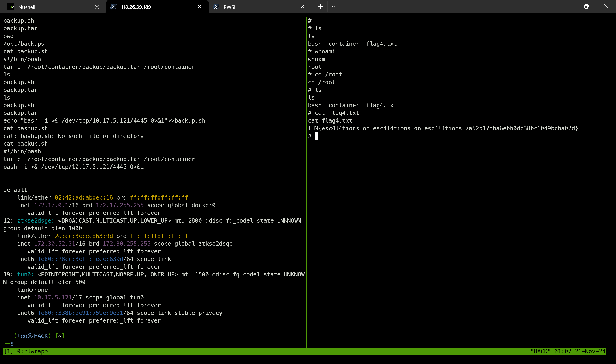
Task: Click the 172.17.255.255 broadcast address
Action: click(x=120, y=205)
